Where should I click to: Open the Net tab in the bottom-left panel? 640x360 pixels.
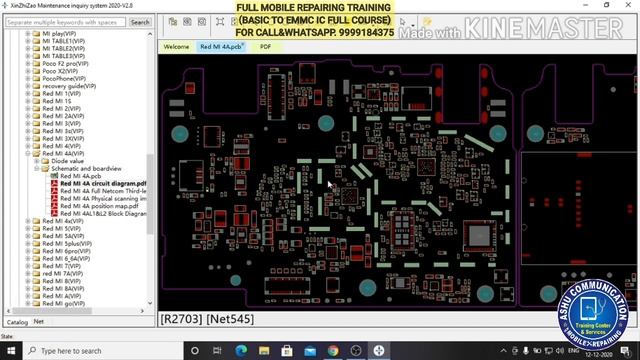pyautogui.click(x=38, y=322)
